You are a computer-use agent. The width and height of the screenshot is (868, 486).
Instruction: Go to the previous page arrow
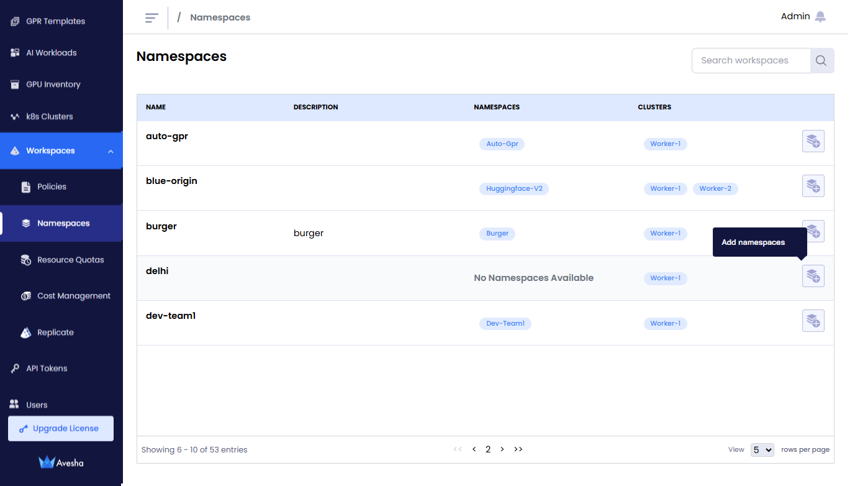(474, 449)
